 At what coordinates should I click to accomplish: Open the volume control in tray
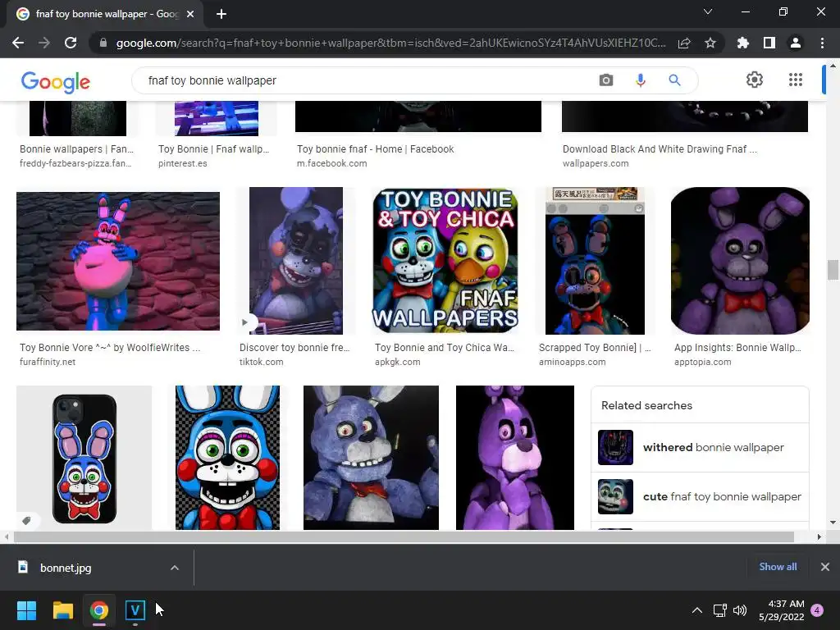[x=740, y=610]
